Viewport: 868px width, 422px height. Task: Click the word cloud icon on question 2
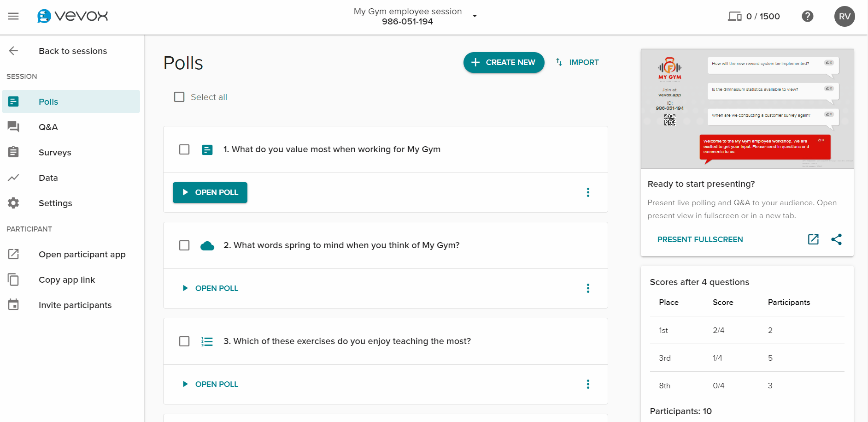point(207,245)
